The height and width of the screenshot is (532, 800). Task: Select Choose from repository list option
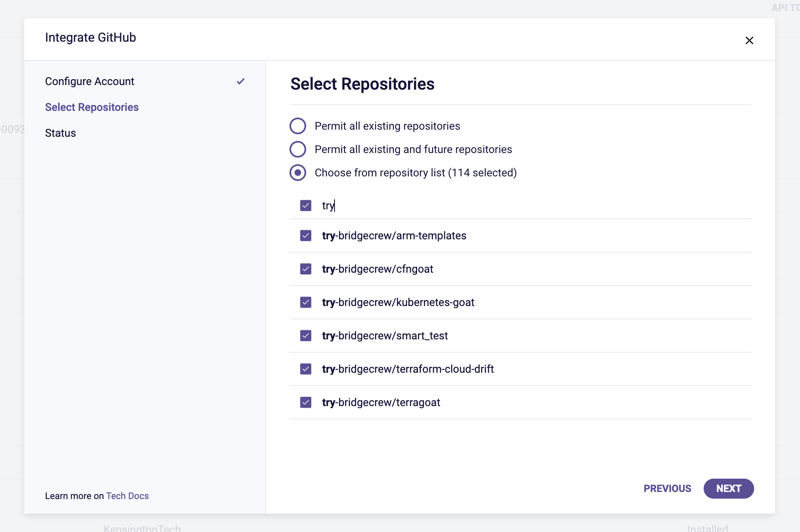298,173
